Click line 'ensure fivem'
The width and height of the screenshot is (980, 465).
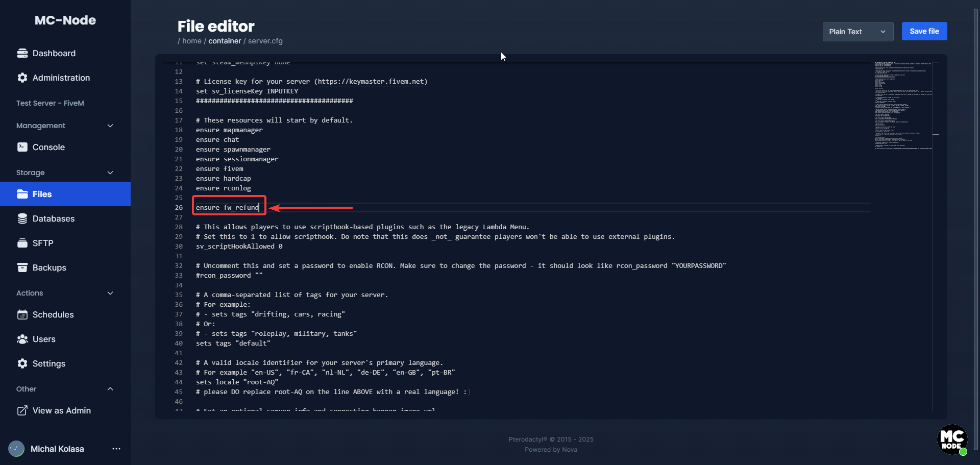(x=219, y=169)
